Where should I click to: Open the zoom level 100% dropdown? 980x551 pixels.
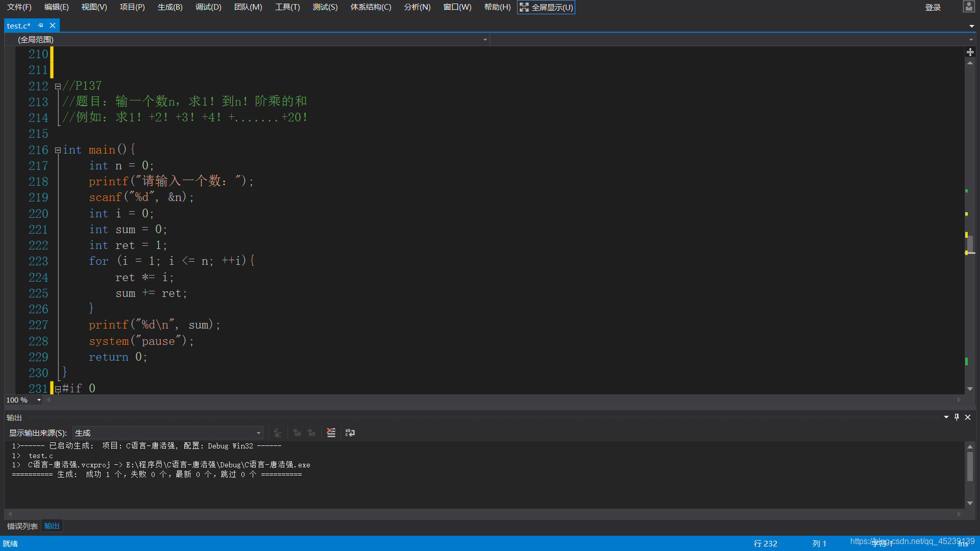coord(39,400)
